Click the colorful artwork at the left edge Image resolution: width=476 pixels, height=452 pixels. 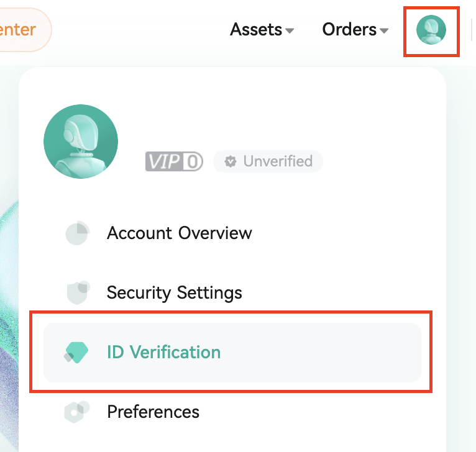coord(8,310)
